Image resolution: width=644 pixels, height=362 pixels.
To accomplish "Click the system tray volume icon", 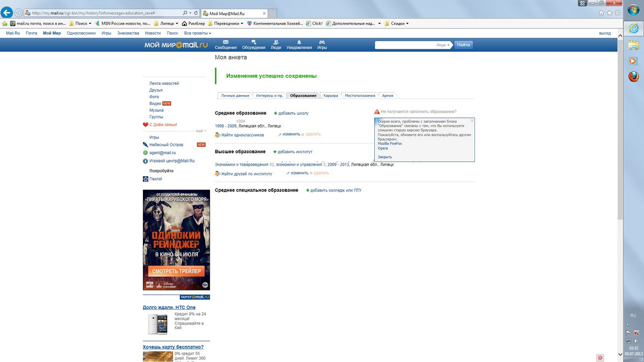I will [x=636, y=341].
